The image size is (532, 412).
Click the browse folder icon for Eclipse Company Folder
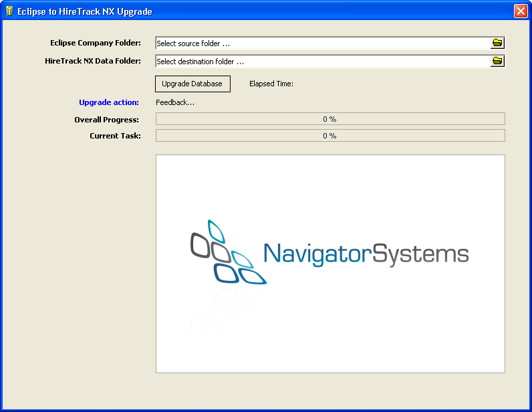coord(497,43)
